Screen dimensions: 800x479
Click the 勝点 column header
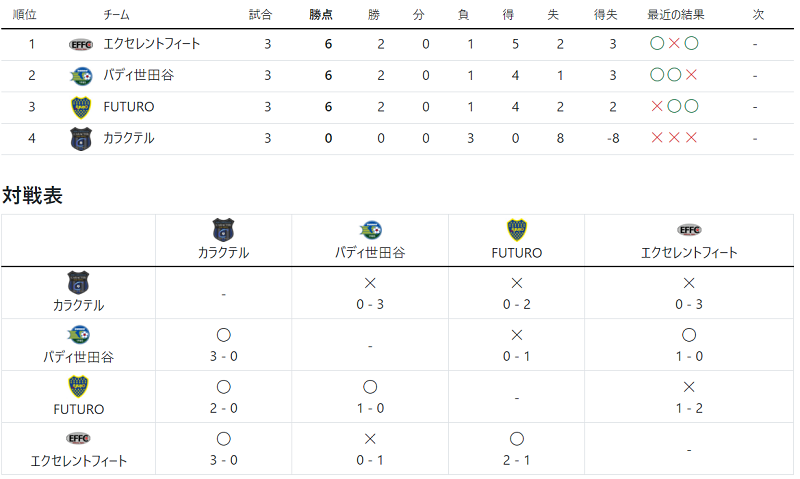coord(321,15)
